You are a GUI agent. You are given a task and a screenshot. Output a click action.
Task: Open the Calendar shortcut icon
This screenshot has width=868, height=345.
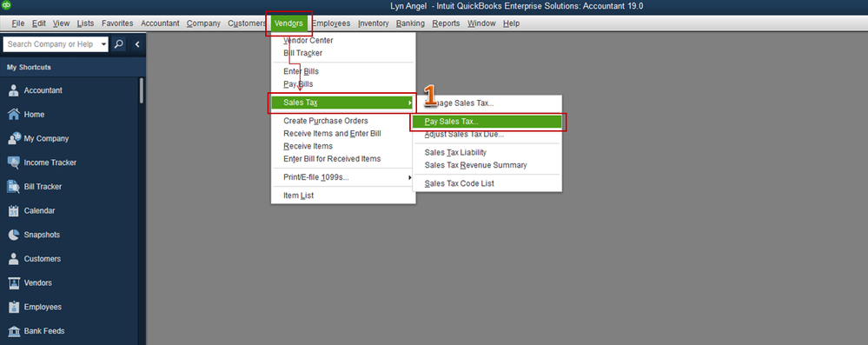click(14, 210)
